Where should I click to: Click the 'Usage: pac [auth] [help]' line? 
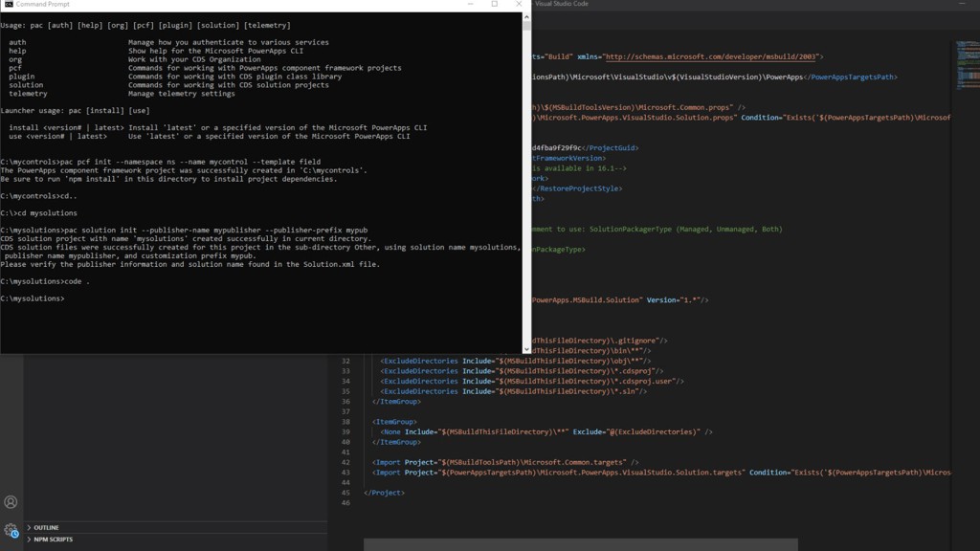pos(145,26)
